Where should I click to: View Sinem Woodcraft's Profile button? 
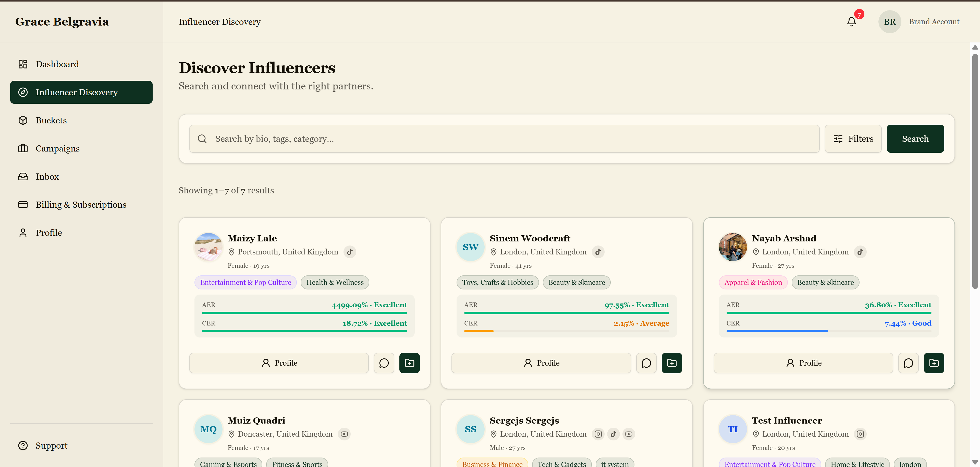click(541, 363)
